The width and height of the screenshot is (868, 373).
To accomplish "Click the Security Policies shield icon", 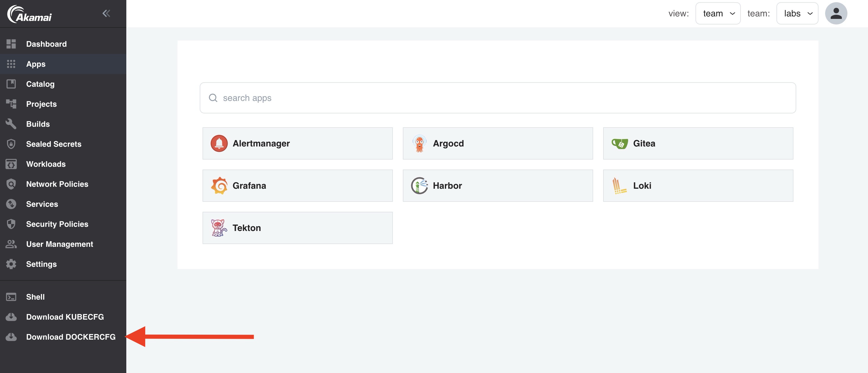I will pyautogui.click(x=11, y=224).
